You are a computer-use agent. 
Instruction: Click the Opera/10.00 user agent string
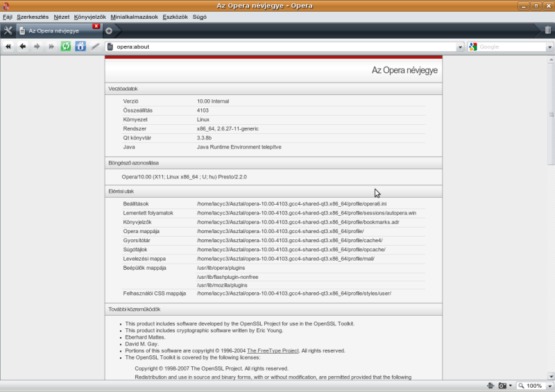(x=185, y=177)
